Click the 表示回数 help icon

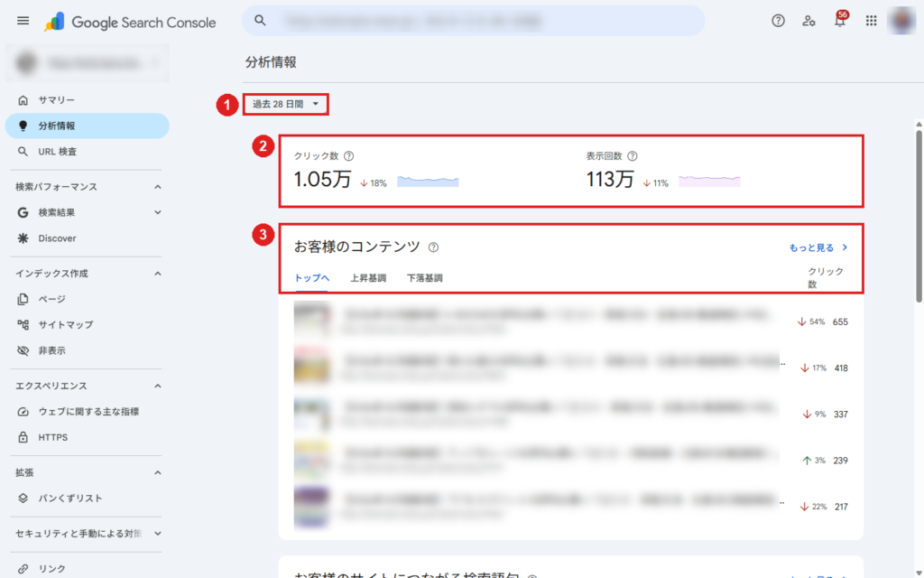click(x=633, y=156)
